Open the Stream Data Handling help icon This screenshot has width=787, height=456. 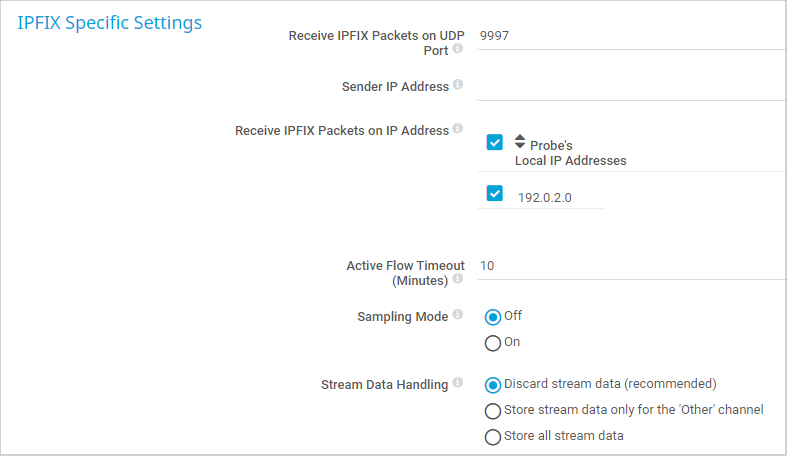coord(458,383)
